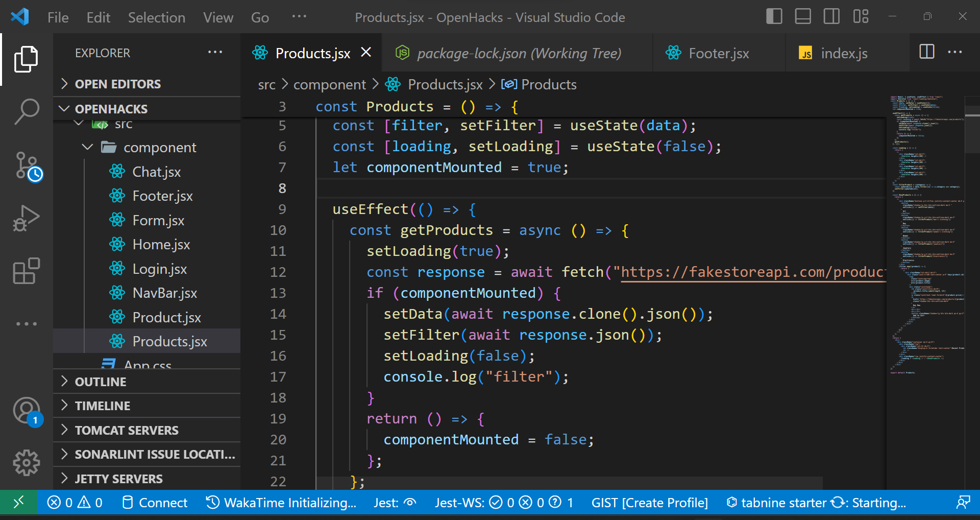The height and width of the screenshot is (520, 980).
Task: Expand the Timeline section
Action: (147, 406)
